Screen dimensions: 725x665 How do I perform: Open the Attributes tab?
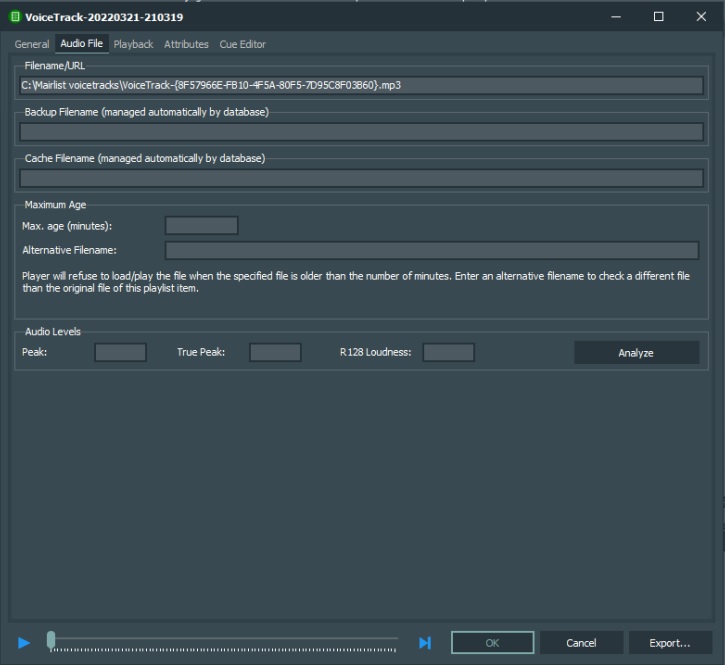pos(186,44)
